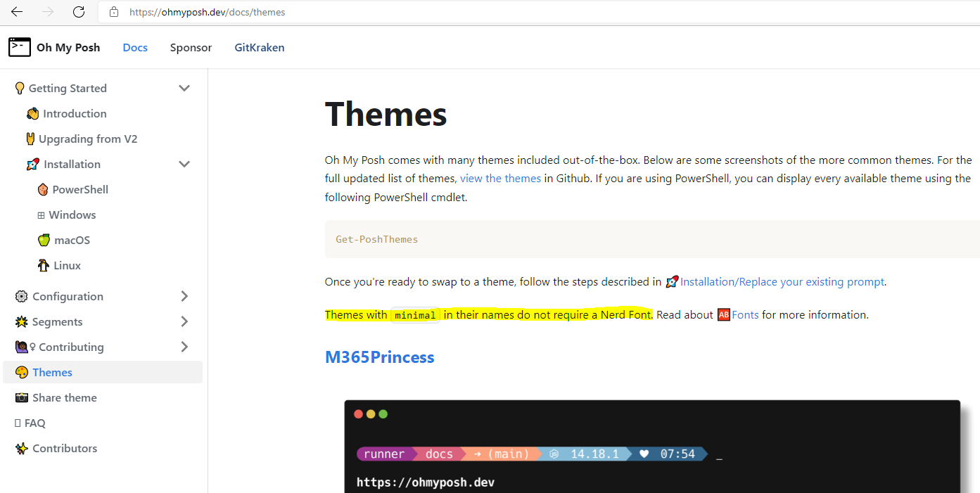Click the browser forward arrow

pyautogui.click(x=48, y=12)
